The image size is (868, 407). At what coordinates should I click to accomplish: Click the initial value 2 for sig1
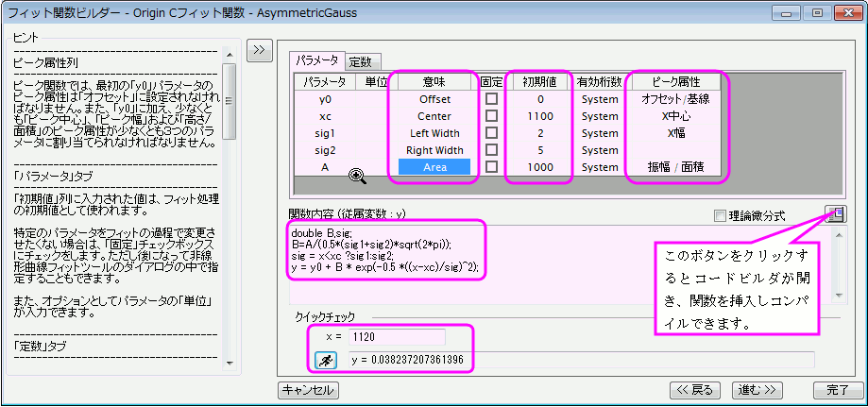(539, 133)
